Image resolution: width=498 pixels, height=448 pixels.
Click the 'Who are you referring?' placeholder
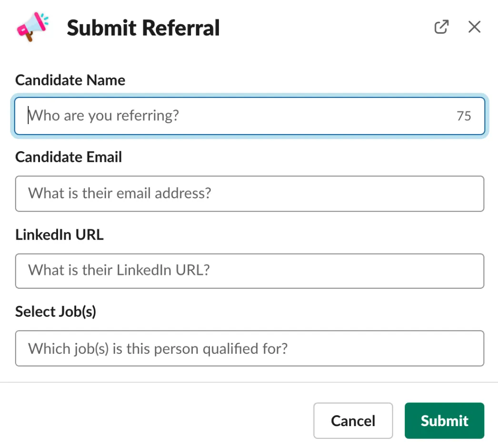pos(103,116)
